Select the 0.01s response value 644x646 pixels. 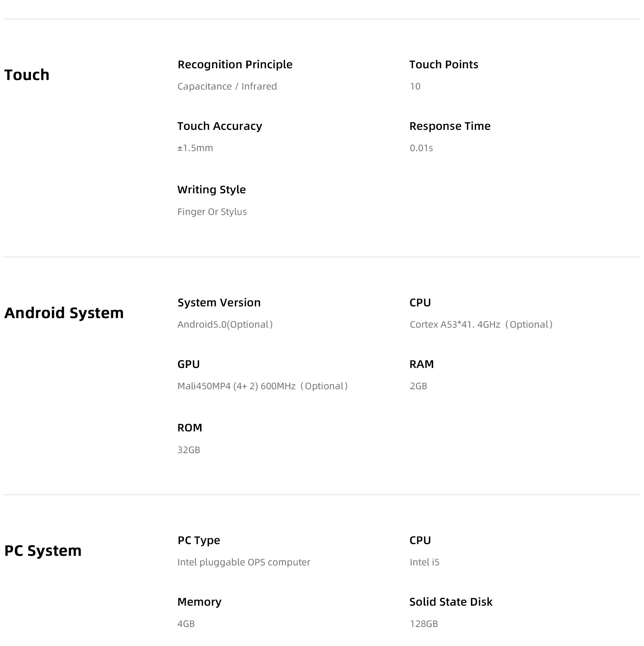pos(421,148)
